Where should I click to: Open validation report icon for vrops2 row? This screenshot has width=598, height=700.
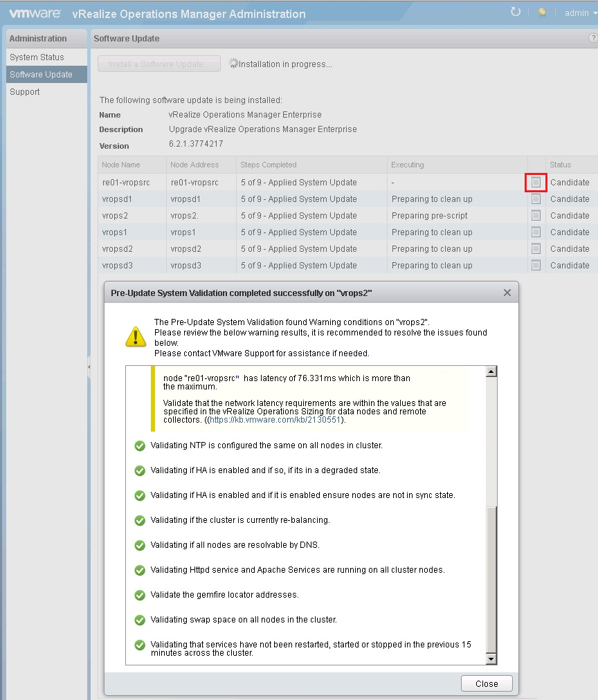click(x=536, y=216)
